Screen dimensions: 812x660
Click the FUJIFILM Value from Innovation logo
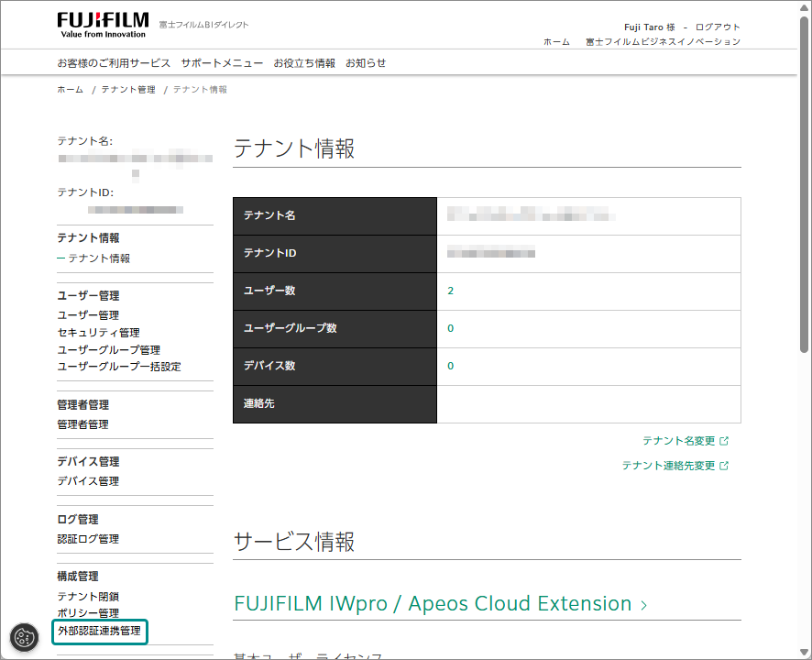click(103, 26)
